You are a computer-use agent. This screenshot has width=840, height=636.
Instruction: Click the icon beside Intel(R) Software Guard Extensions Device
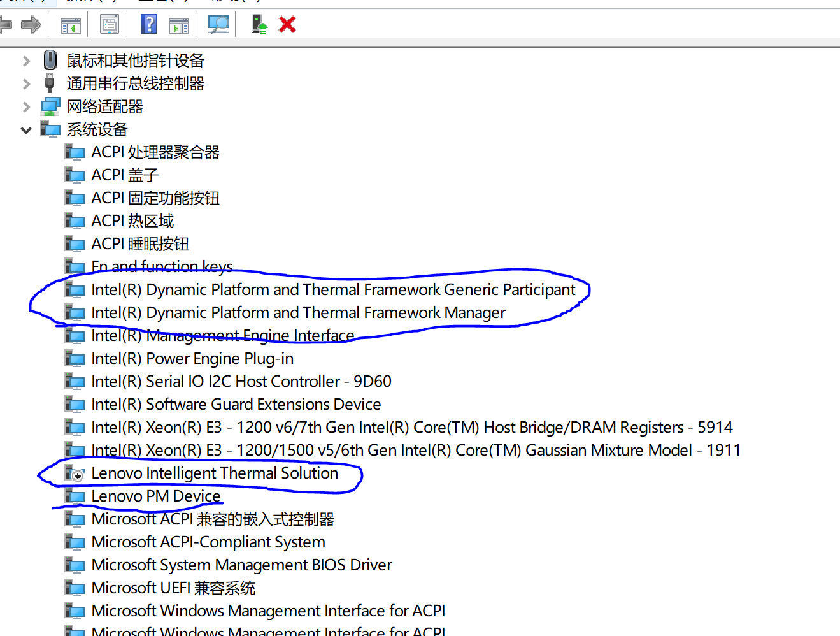75,404
